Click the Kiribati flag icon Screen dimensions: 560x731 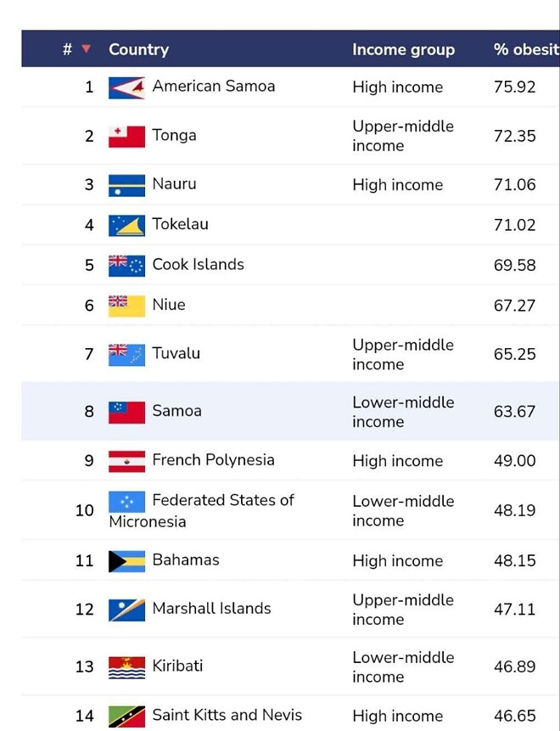click(126, 667)
